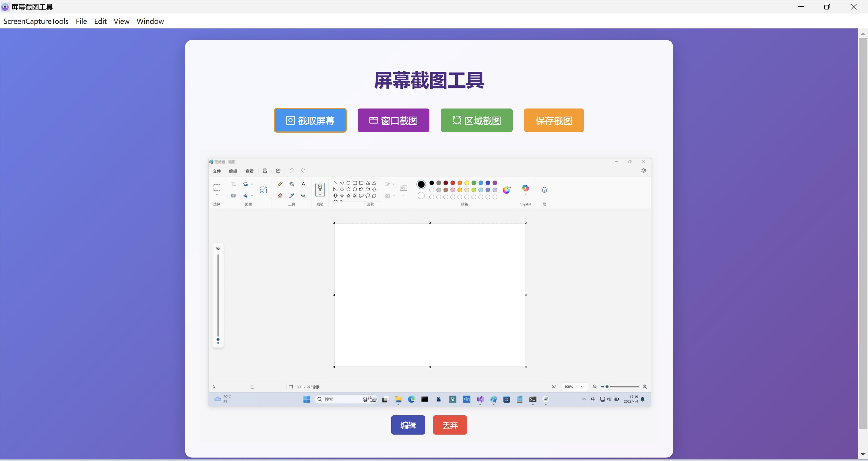Viewport: 868px width, 461px height.
Task: Save the capture with 保存截图
Action: coord(554,120)
